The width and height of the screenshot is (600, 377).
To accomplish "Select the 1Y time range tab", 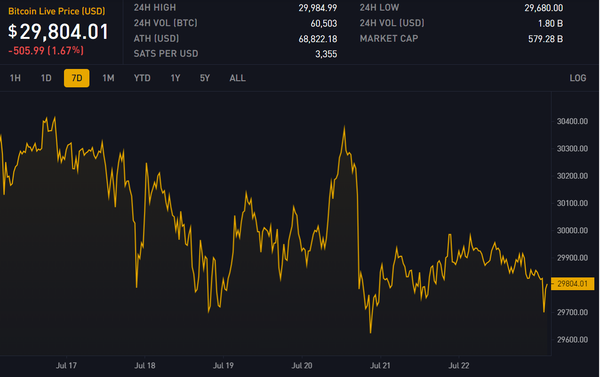I will click(175, 78).
